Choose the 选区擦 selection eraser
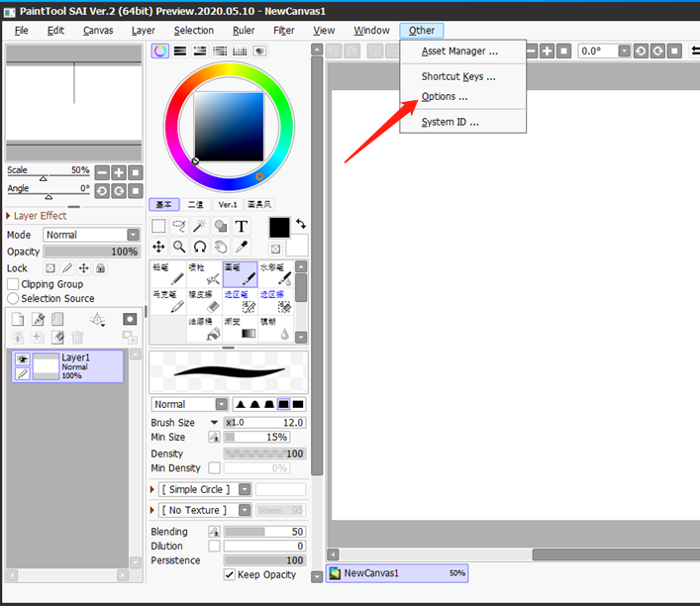The width and height of the screenshot is (700, 606). 276,301
